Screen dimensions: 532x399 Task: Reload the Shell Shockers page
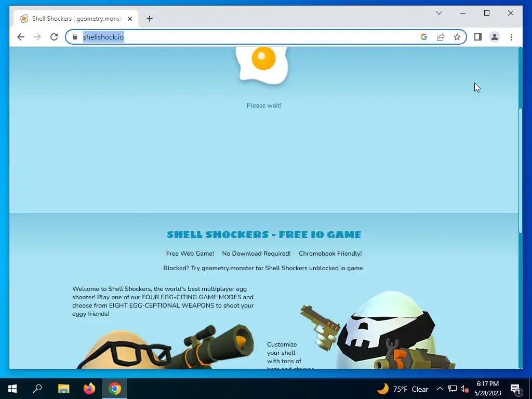coord(54,37)
